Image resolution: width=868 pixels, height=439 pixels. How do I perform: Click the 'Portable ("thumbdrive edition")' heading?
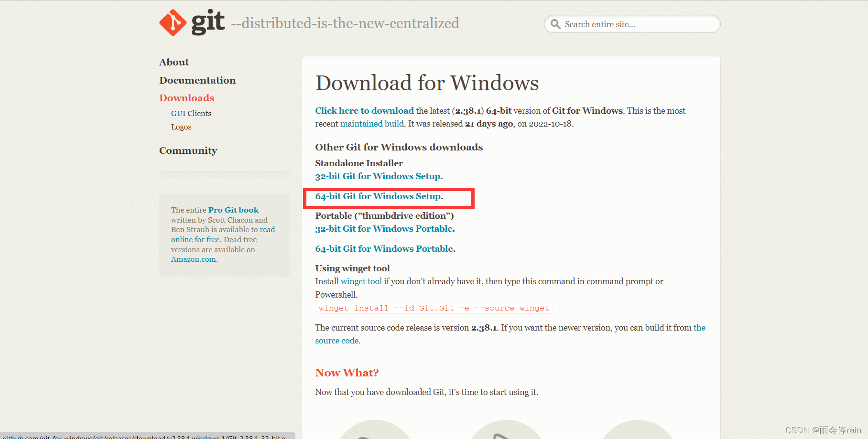(385, 216)
